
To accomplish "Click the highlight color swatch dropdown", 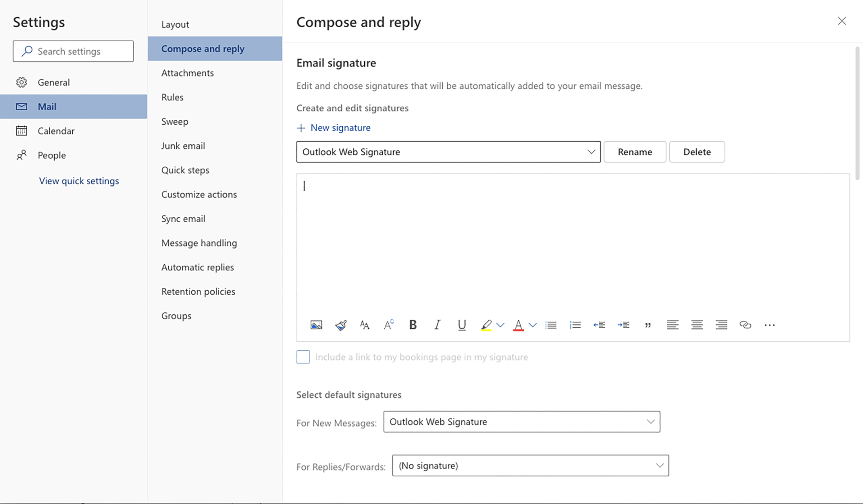I will tap(500, 325).
